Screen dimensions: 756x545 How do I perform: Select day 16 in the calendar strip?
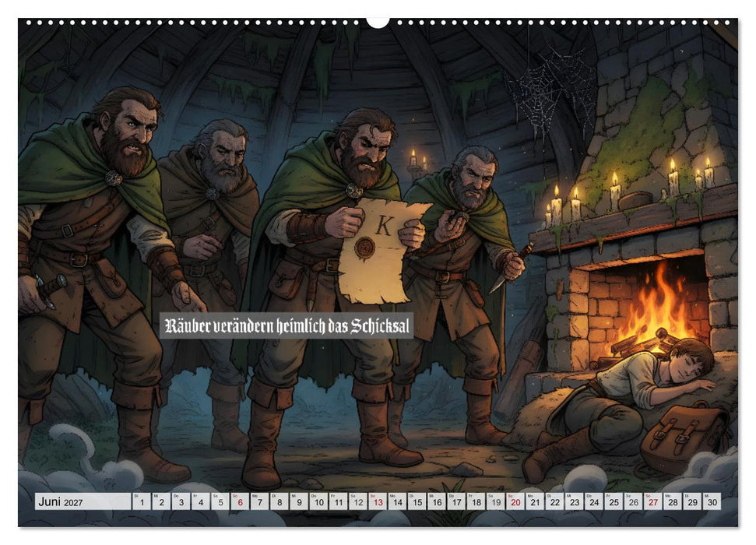[437, 501]
